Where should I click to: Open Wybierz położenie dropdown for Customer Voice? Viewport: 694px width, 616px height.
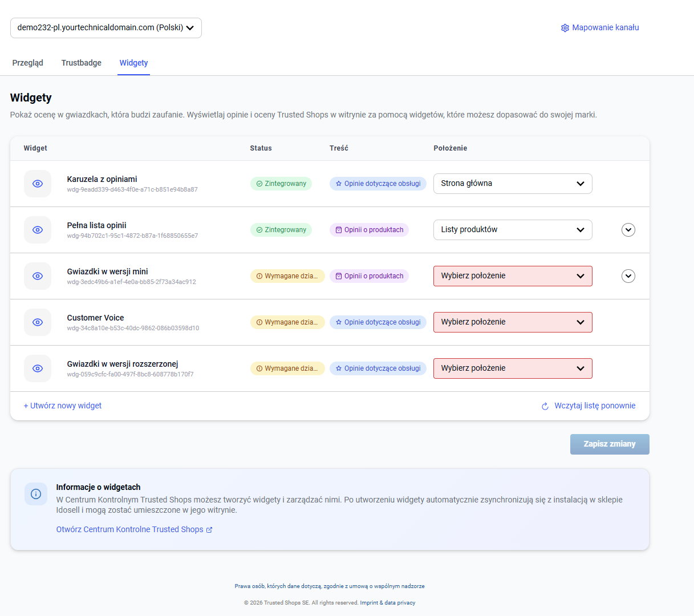coord(513,322)
